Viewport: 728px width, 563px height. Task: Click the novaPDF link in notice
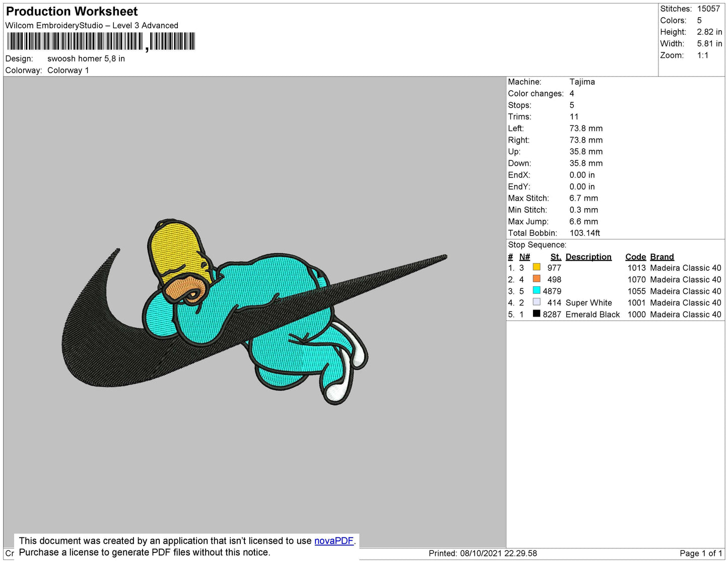[334, 541]
